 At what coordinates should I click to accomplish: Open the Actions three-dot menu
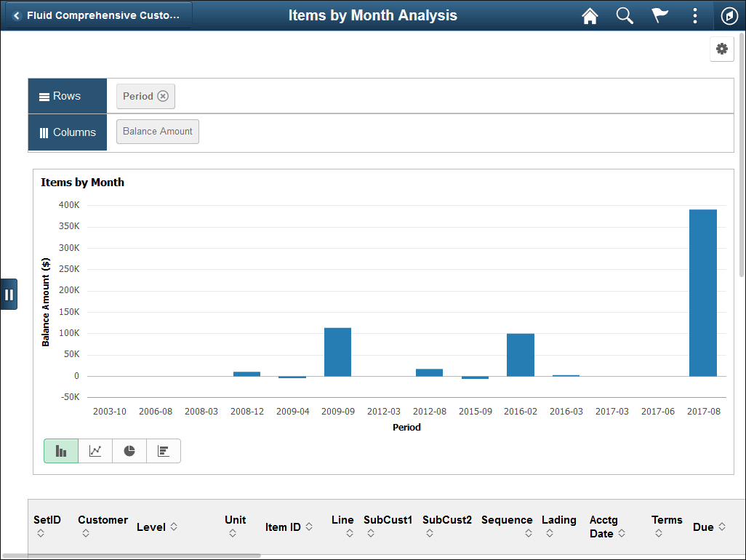(x=694, y=15)
